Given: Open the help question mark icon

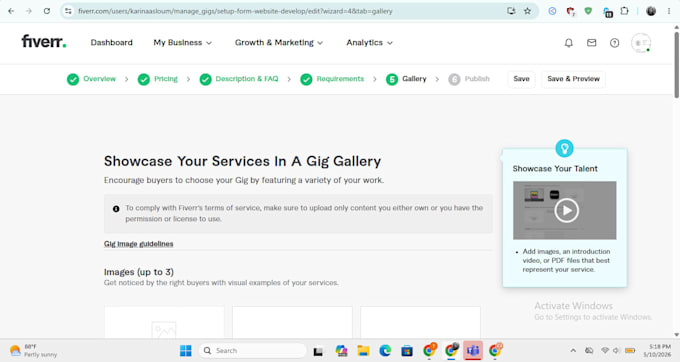Looking at the screenshot, I should [x=615, y=42].
